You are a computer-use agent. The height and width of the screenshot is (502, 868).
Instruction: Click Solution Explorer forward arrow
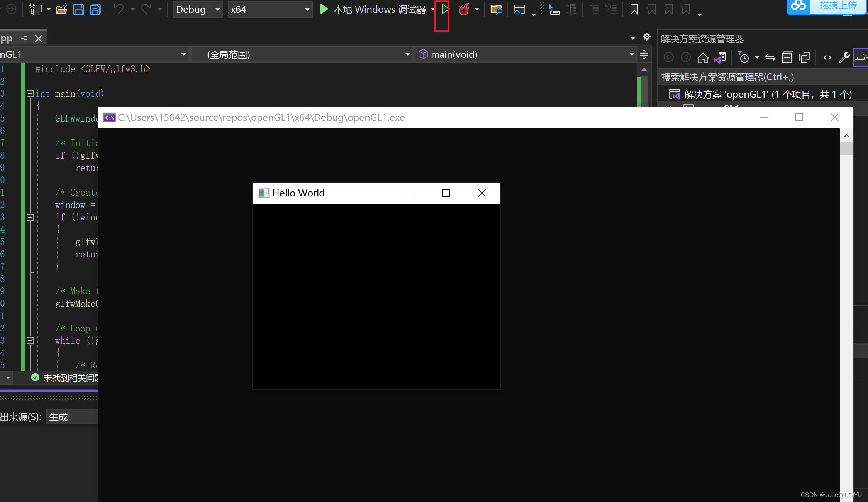[686, 58]
